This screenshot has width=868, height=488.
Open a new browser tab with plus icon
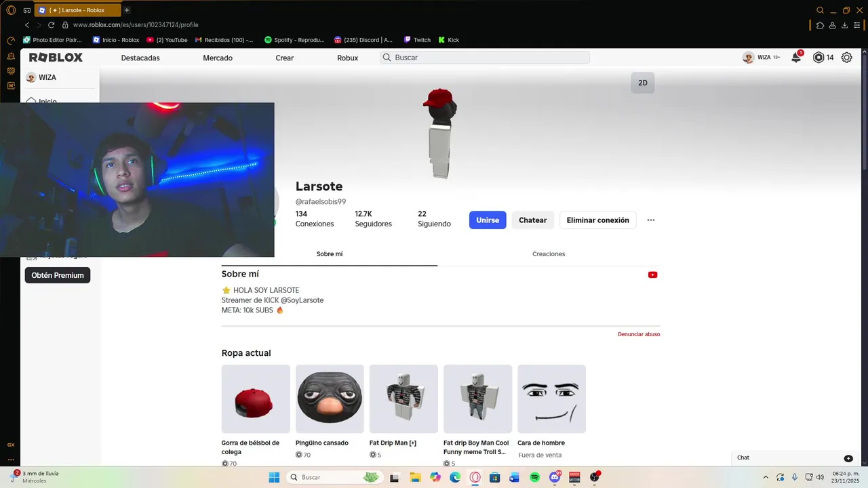point(126,10)
